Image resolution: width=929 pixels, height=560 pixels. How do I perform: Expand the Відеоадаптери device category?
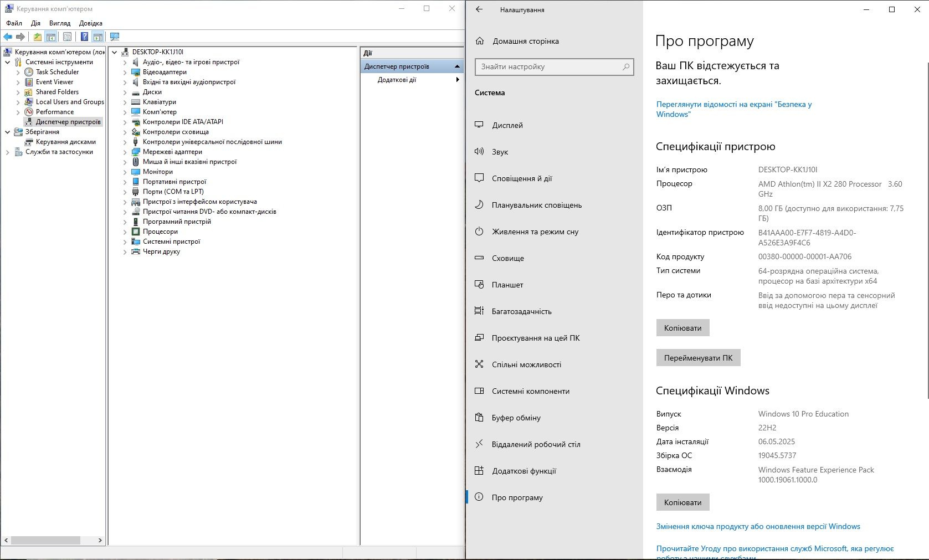pos(125,73)
